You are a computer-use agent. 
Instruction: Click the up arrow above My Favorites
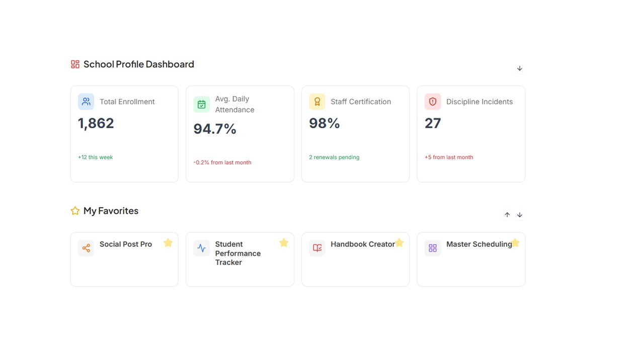coord(507,215)
